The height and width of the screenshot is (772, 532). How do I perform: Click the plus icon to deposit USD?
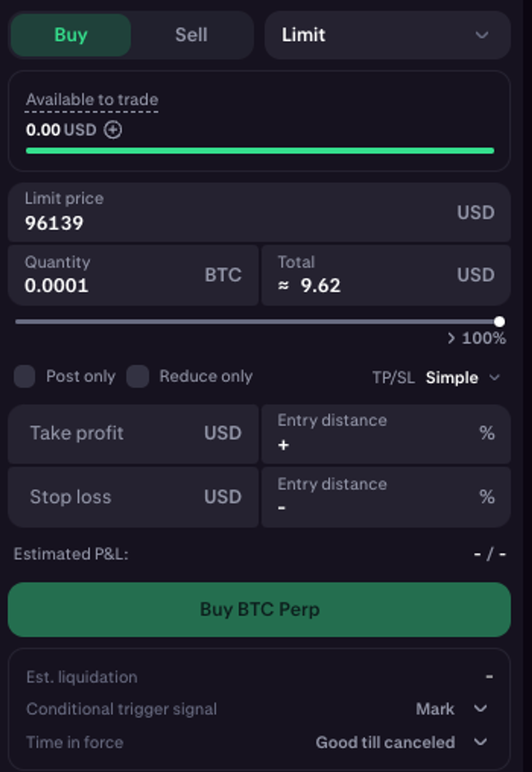click(113, 130)
